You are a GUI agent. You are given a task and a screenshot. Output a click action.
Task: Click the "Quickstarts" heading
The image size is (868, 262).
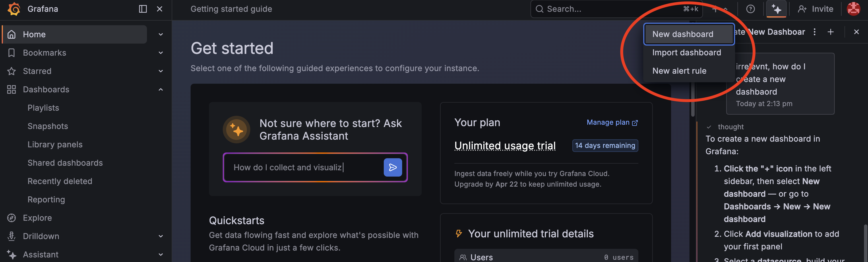(237, 220)
